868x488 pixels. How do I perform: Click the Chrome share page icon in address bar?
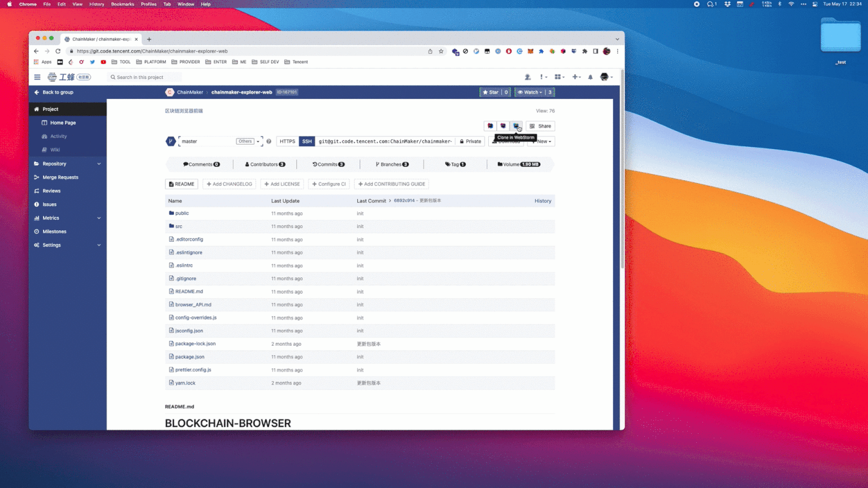pos(430,51)
